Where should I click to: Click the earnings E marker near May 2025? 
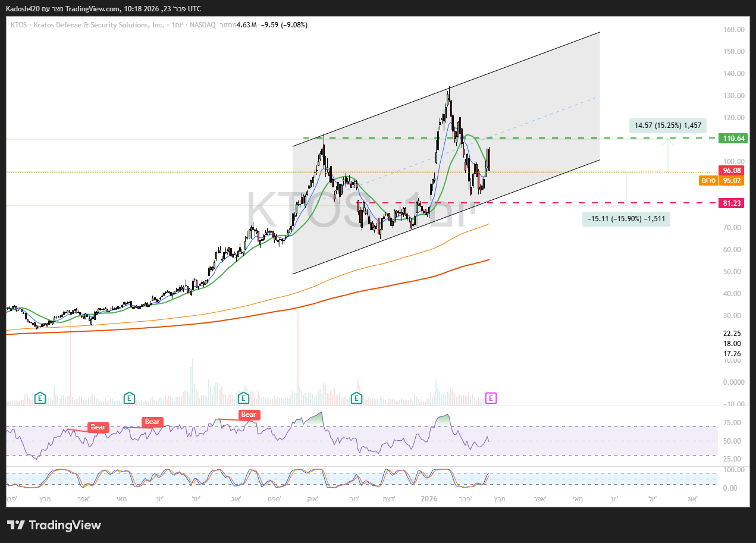pos(129,398)
